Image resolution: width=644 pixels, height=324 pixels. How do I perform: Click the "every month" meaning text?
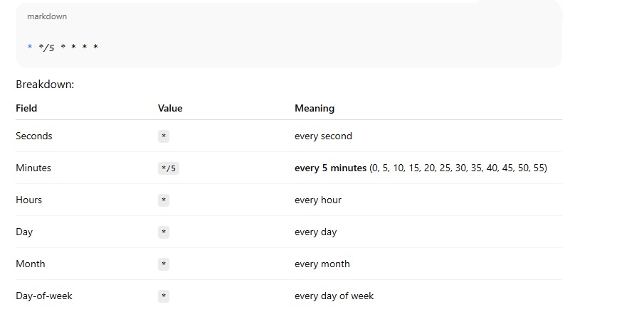[322, 264]
